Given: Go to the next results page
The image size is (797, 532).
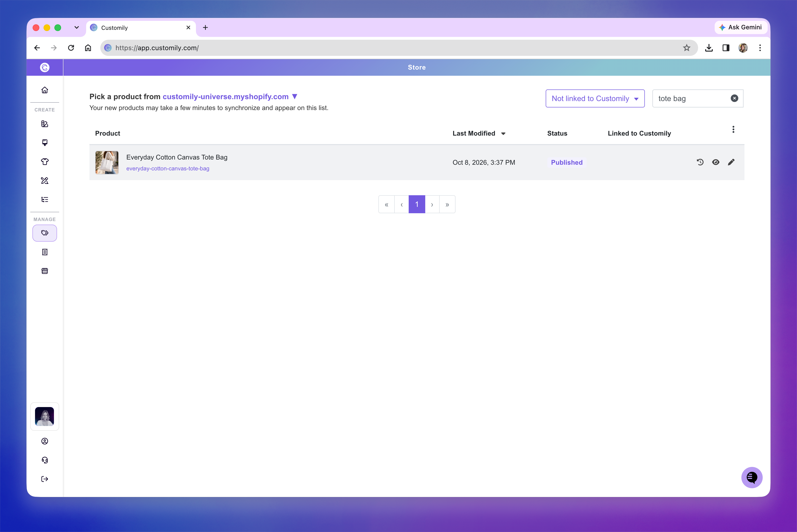Looking at the screenshot, I should coord(432,204).
